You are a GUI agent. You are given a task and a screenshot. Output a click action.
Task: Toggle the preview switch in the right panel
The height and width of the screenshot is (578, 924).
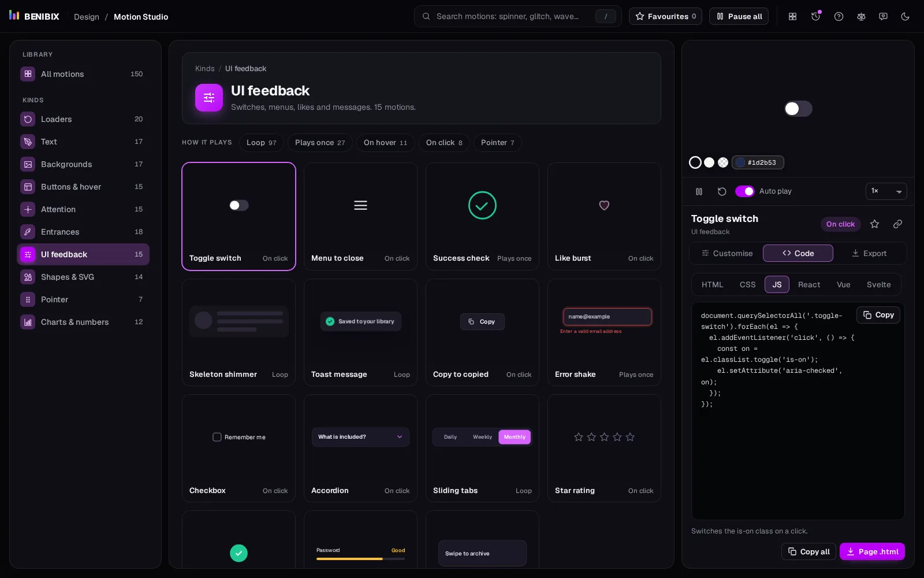pyautogui.click(x=798, y=109)
